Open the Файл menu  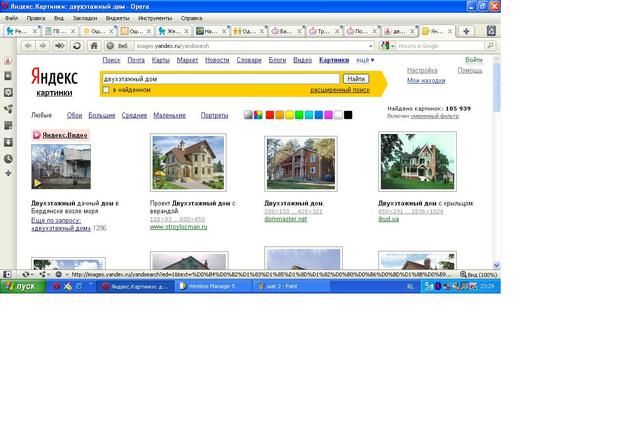[11, 18]
